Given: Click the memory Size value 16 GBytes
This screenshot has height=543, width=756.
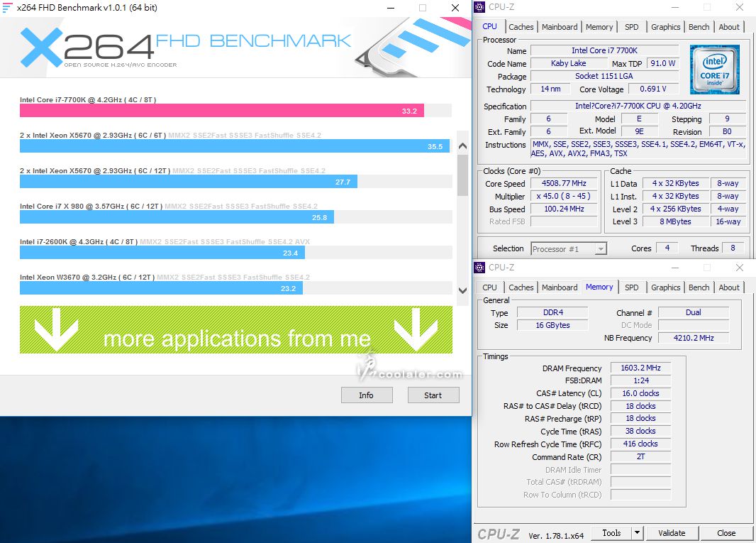Looking at the screenshot, I should pyautogui.click(x=552, y=325).
